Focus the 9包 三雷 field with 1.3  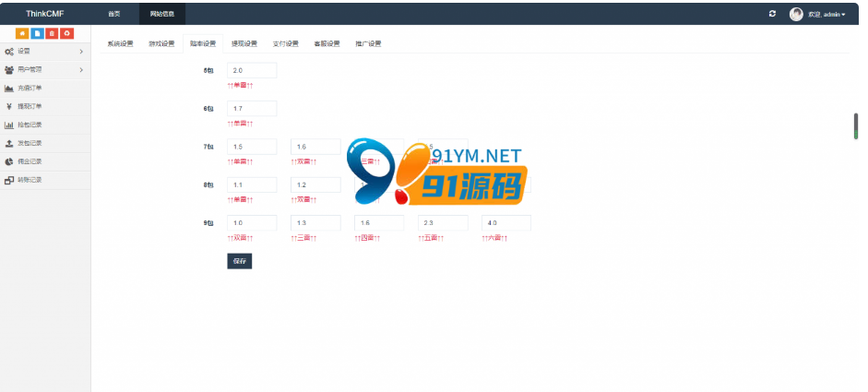(x=315, y=222)
